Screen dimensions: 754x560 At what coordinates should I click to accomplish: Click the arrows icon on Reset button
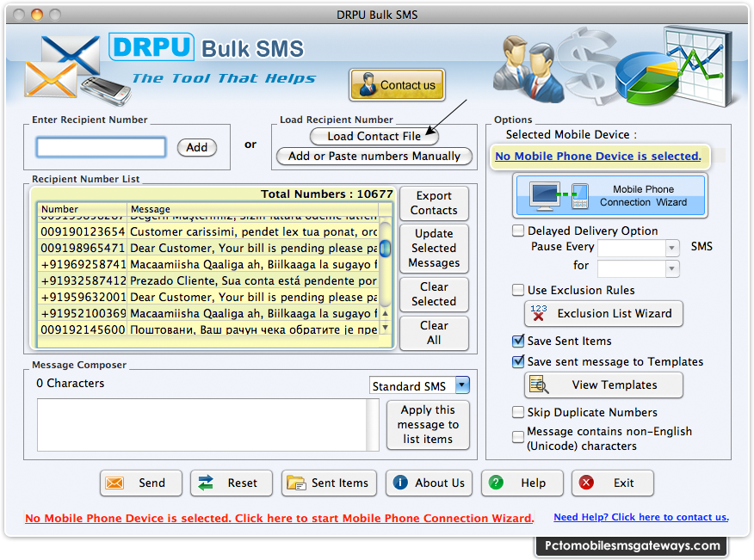click(206, 483)
